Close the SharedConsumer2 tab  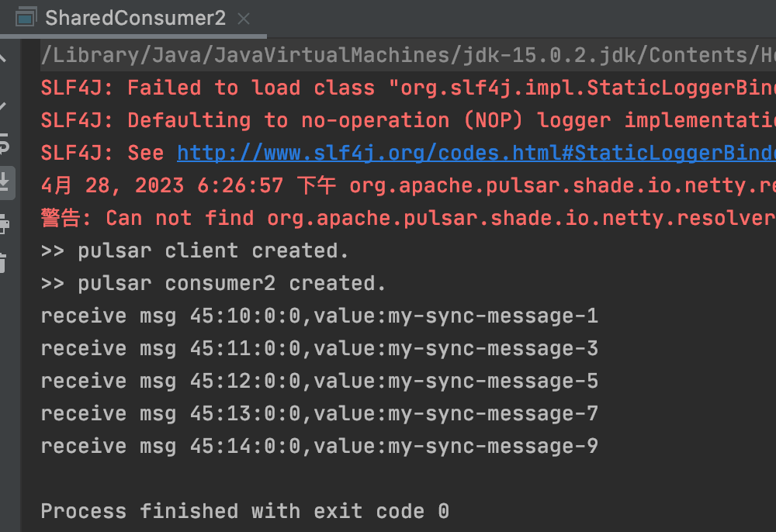pos(244,19)
